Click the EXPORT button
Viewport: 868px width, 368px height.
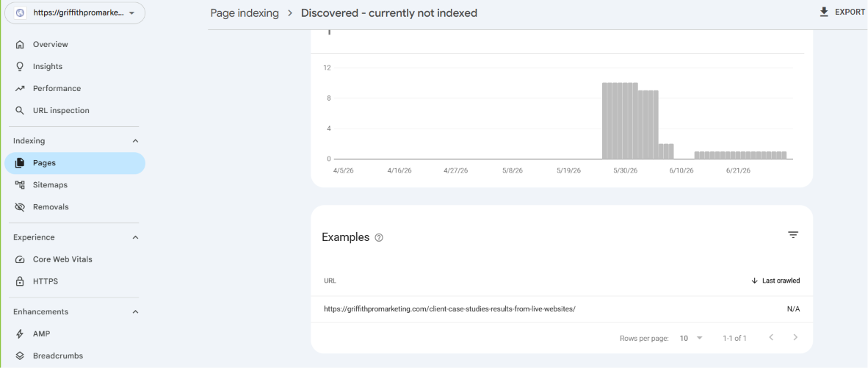(x=842, y=12)
